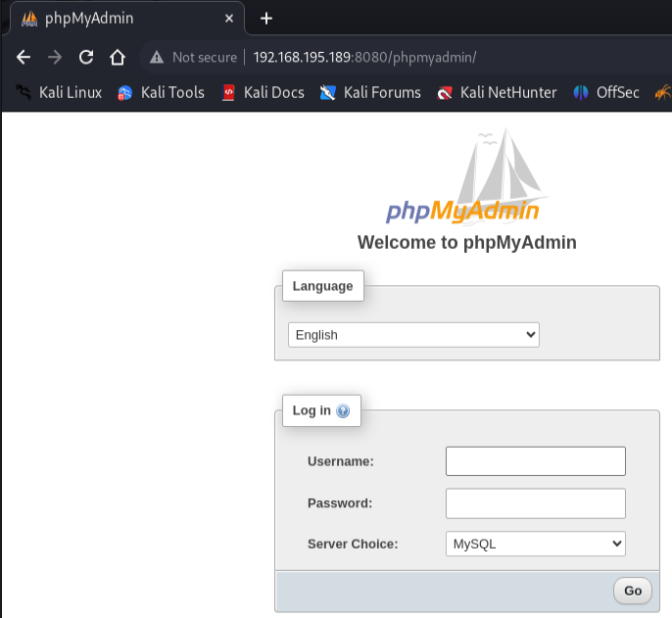Submit the login with the Go button
This screenshot has height=618, width=672.
coord(633,591)
